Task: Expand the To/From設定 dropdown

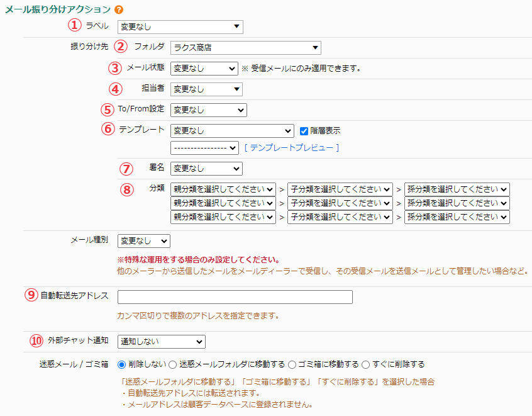Action: pos(208,110)
